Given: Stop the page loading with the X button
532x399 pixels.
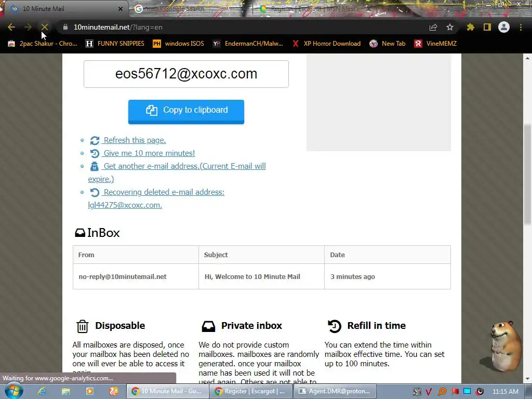Looking at the screenshot, I should tap(45, 27).
